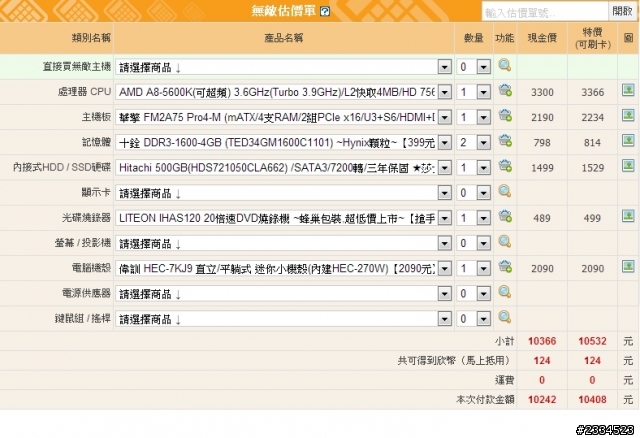
Task: Click subtotal cash value 10366
Action: (542, 341)
